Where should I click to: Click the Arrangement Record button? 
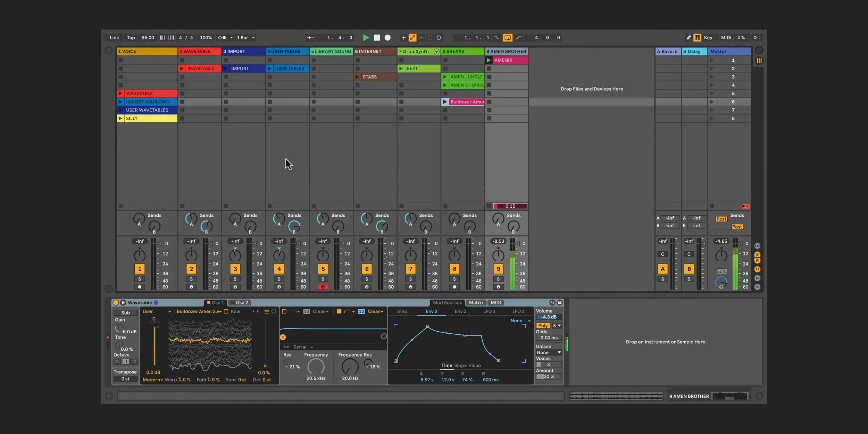[x=387, y=37]
